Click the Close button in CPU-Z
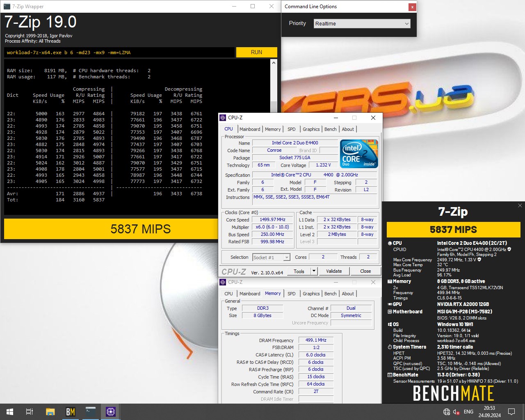The width and height of the screenshot is (525, 420). 365,271
